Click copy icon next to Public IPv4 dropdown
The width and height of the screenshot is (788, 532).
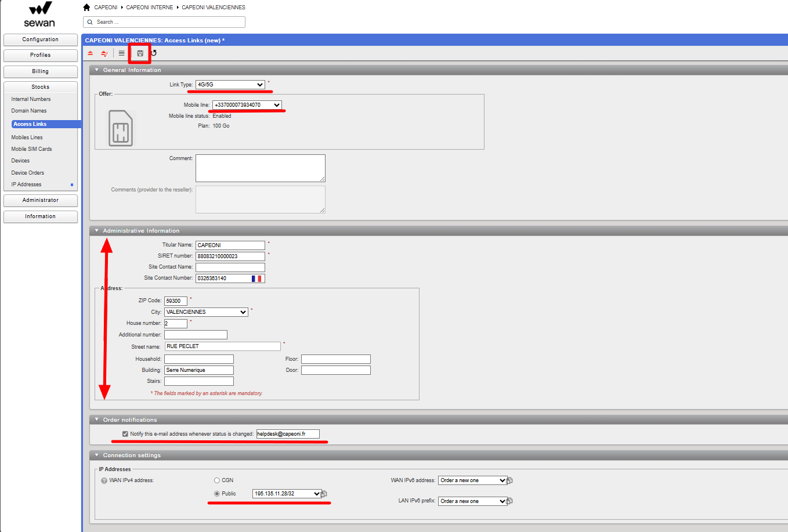point(324,494)
